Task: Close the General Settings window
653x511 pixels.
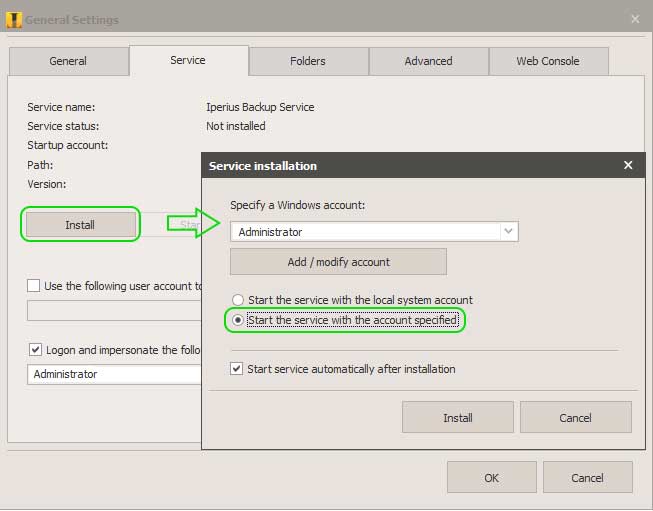Action: pyautogui.click(x=635, y=19)
